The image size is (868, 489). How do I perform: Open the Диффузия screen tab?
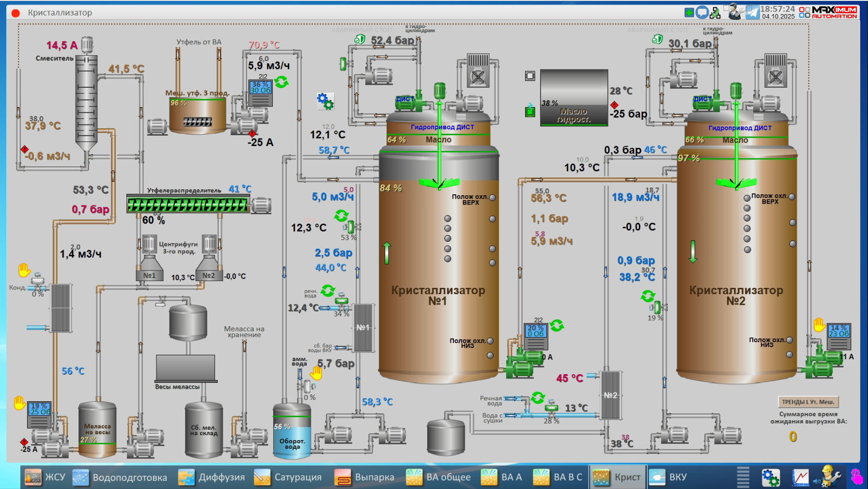[212, 477]
